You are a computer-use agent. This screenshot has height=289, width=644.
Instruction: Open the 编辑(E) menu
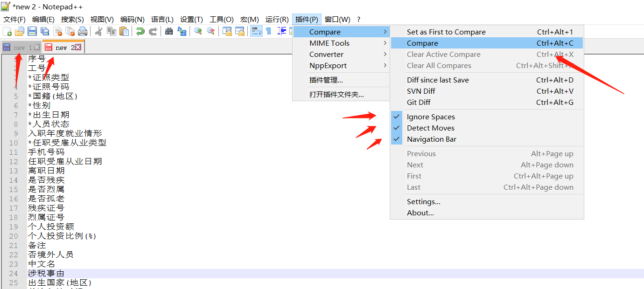[x=43, y=20]
